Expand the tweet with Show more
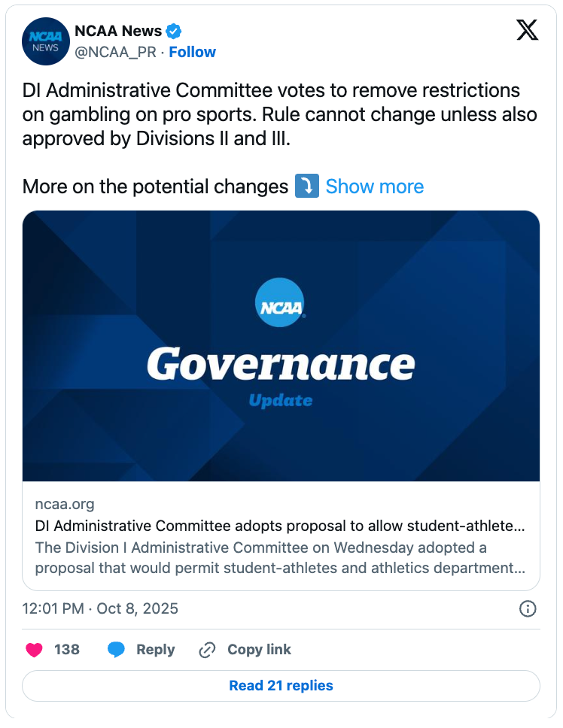 tap(374, 187)
